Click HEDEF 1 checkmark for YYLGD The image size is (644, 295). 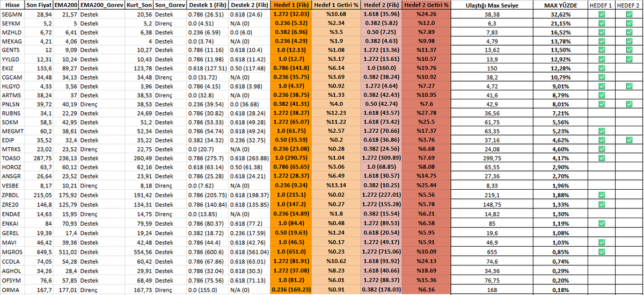(601, 59)
